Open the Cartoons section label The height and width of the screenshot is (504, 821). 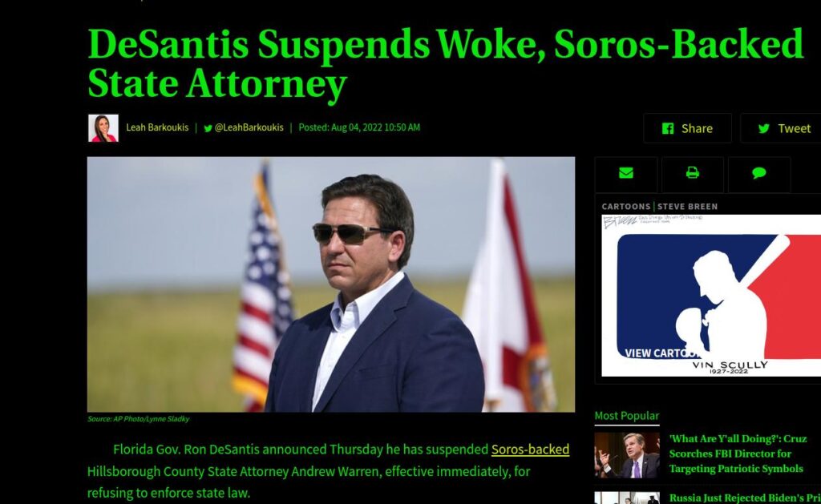coord(625,206)
